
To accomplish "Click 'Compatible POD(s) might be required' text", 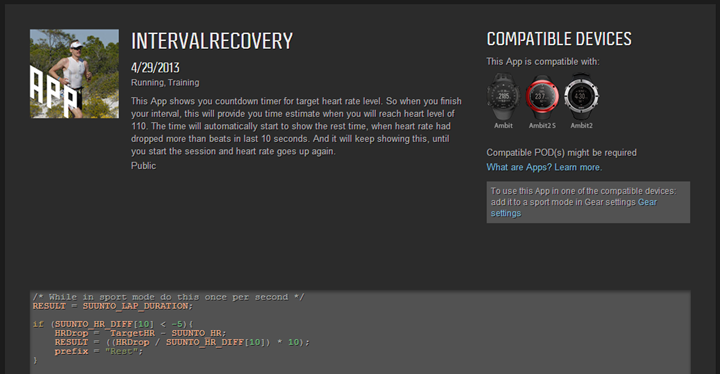I will pyautogui.click(x=562, y=153).
